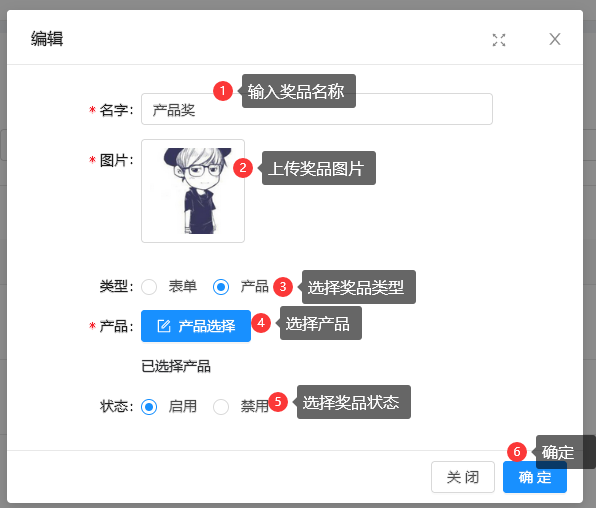Select the 产品 type radio button
The width and height of the screenshot is (596, 508).
click(x=221, y=287)
